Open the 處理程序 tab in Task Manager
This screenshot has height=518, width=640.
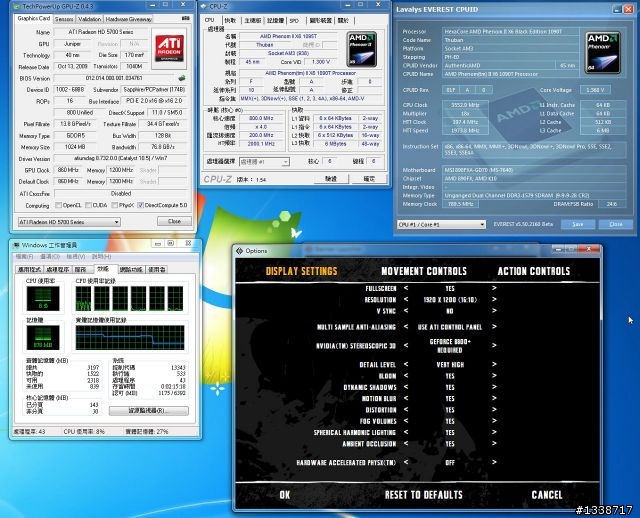point(58,269)
